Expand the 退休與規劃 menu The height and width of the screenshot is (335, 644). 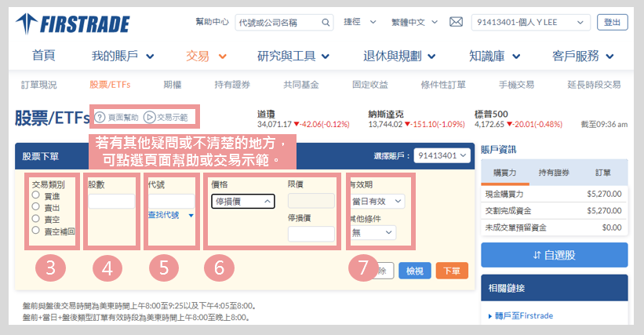pyautogui.click(x=399, y=56)
